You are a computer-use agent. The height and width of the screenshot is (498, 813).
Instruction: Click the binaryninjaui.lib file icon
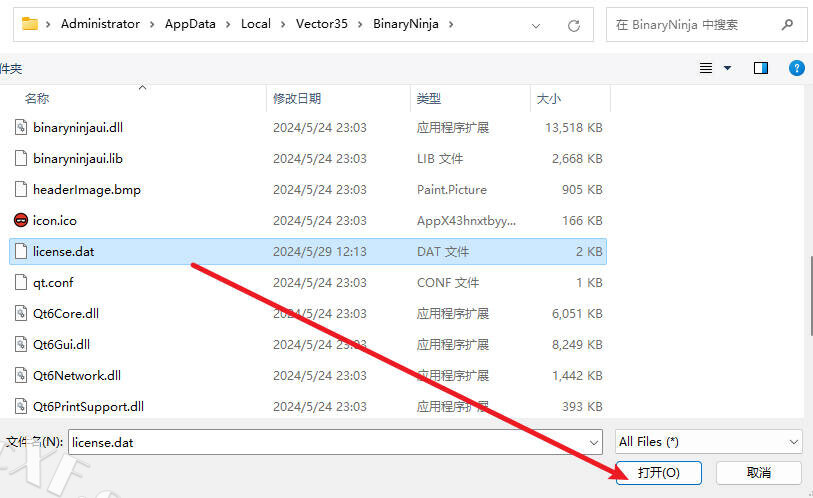pos(21,158)
